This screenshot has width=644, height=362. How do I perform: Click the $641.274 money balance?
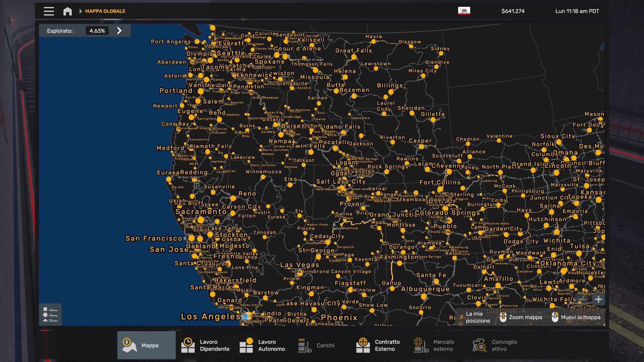tap(513, 11)
